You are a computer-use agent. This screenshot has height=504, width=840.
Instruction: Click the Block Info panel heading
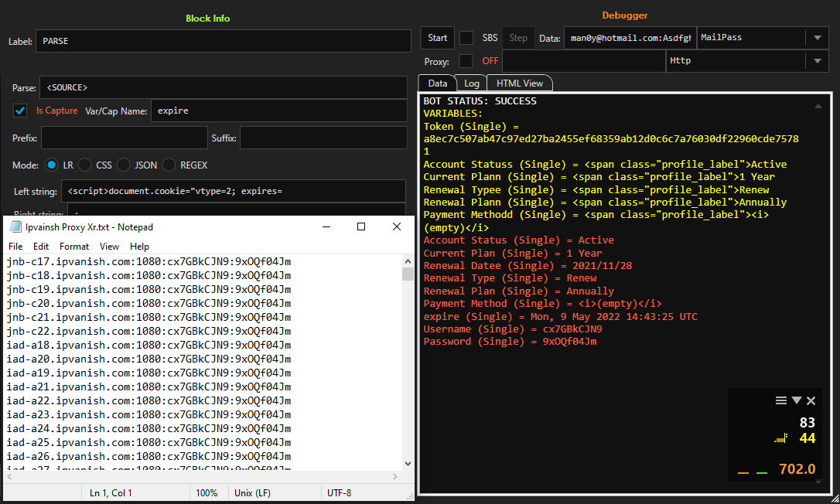point(208,19)
